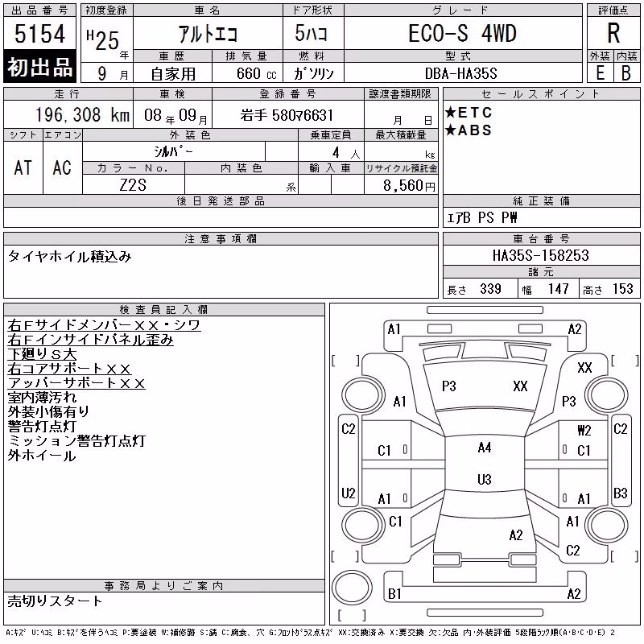Image resolution: width=644 pixels, height=644 pixels.
Task: Select the 後日発送部品 header
Action: pos(221,200)
